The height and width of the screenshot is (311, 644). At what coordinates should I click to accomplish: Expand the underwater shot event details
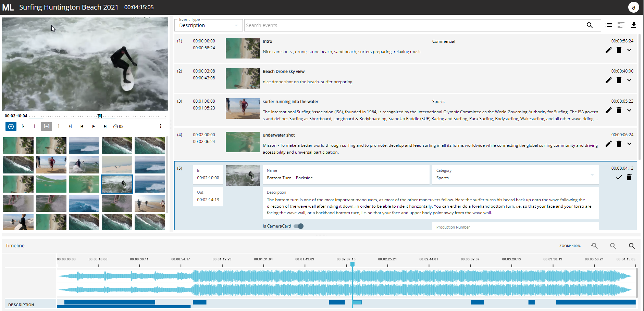click(629, 144)
